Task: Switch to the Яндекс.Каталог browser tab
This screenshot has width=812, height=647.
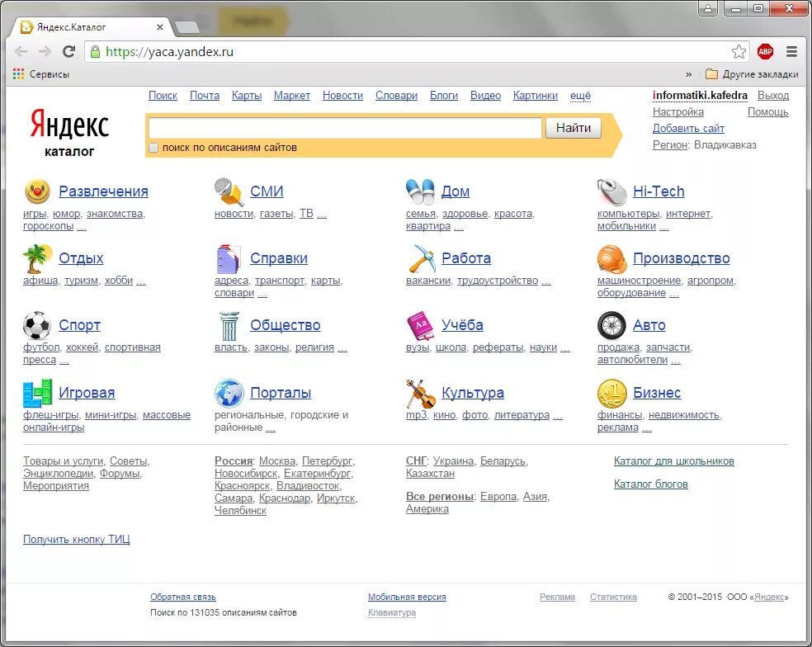Action: 92,27
